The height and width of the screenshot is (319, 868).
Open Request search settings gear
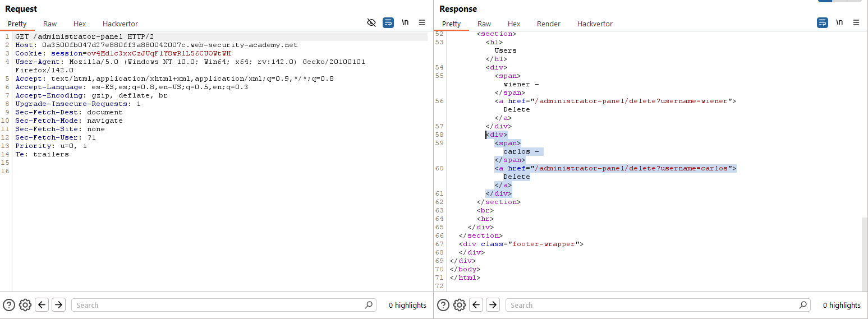(25, 305)
